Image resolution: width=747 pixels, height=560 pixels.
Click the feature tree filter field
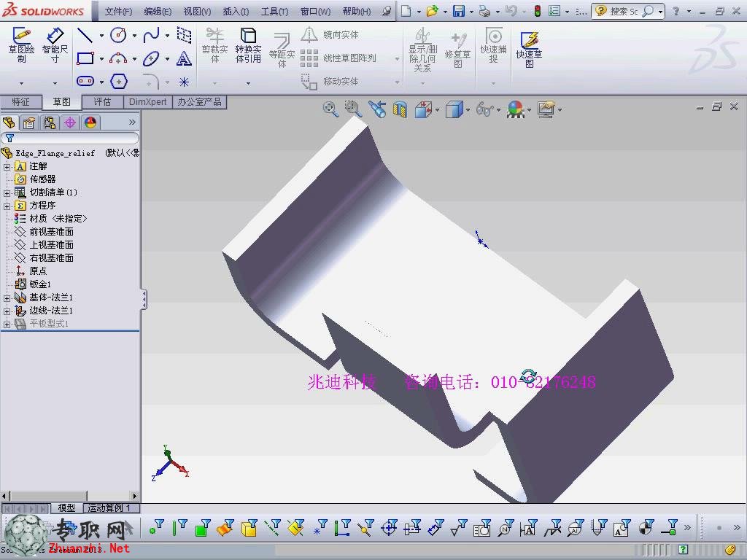70,138
